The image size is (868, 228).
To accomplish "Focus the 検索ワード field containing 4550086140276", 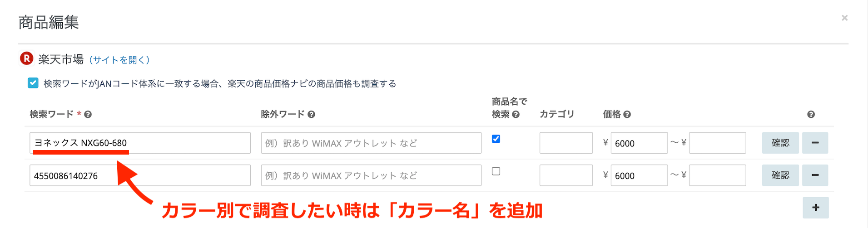I will point(140,175).
